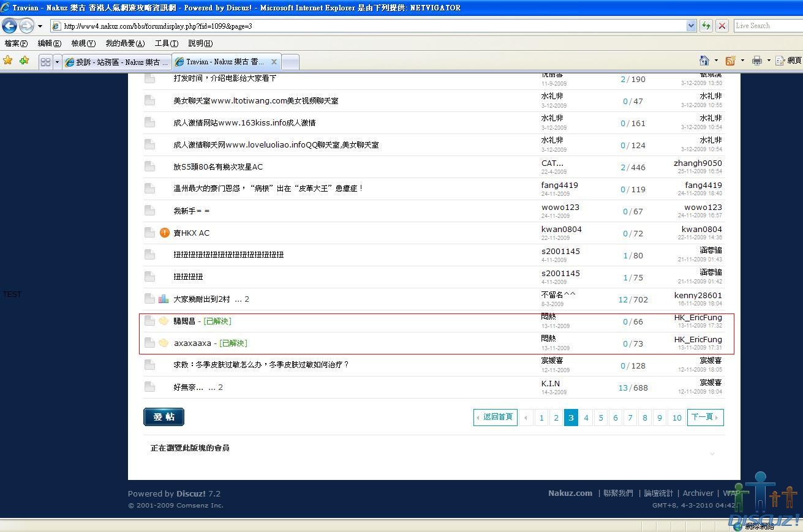Switch to the 投訴 - 站務區 tab
The height and width of the screenshot is (532, 803).
(x=116, y=62)
